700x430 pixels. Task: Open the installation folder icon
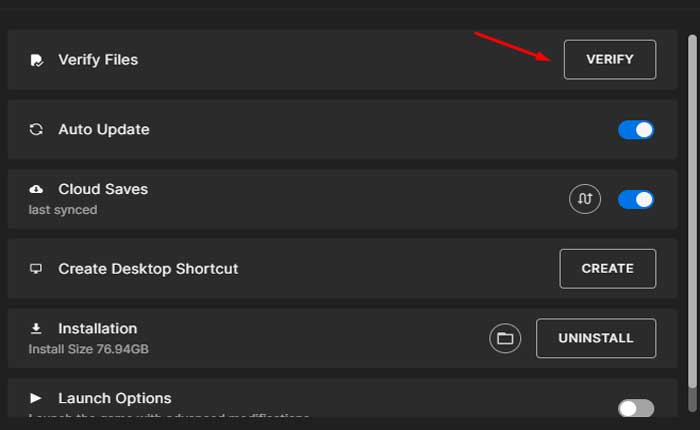505,338
